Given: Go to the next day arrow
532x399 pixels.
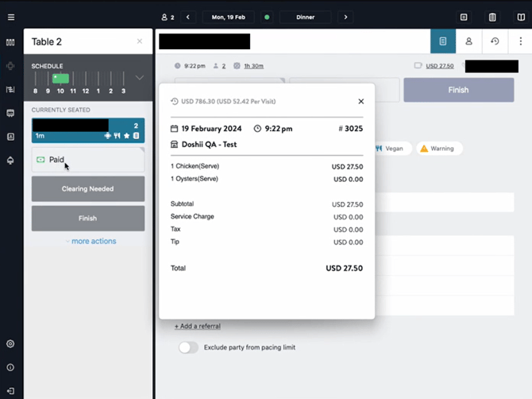Looking at the screenshot, I should tap(345, 17).
